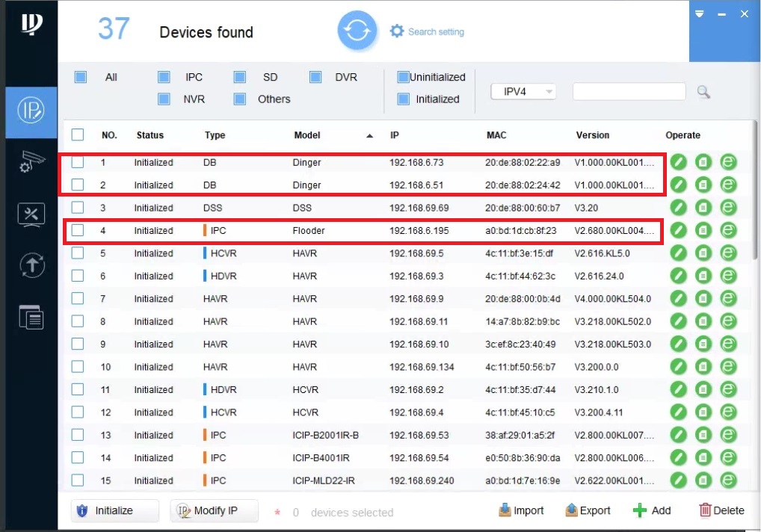The image size is (761, 532).
Task: Refresh the device list with circular arrow button
Action: (357, 31)
